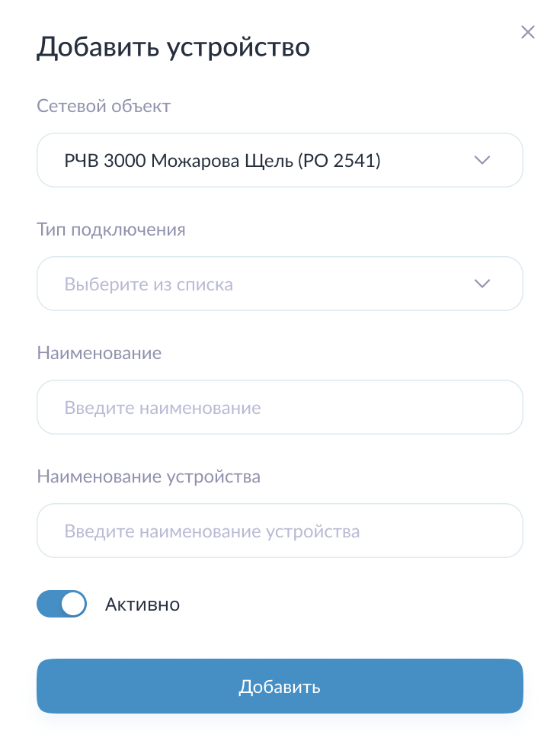Close the Добавить устройство dialog
This screenshot has width=560, height=741.
(x=528, y=32)
